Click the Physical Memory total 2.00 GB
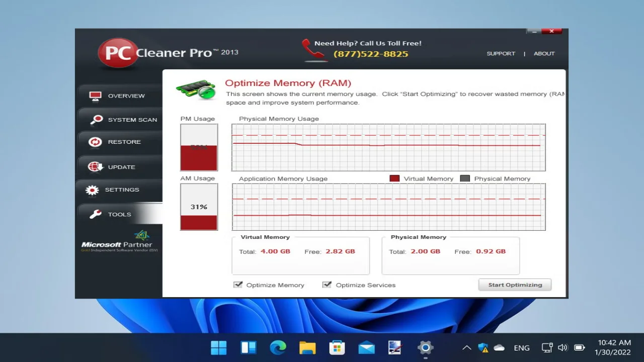 425,251
